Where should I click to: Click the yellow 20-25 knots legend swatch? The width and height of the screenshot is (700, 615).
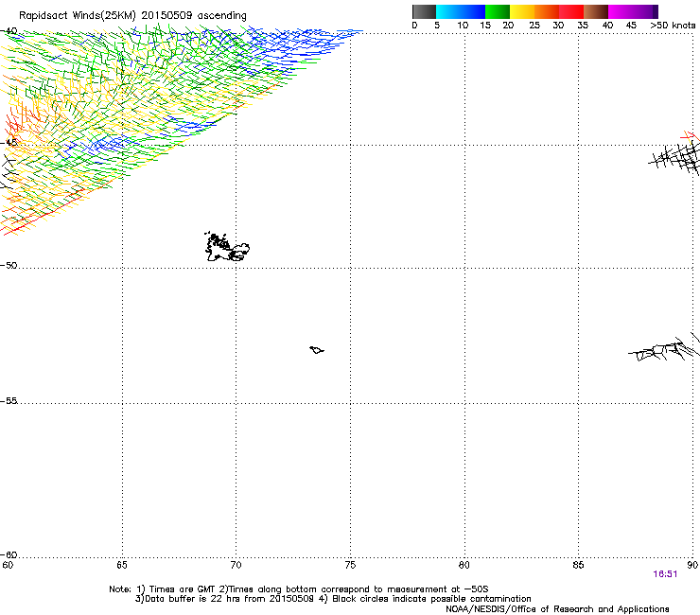(522, 11)
